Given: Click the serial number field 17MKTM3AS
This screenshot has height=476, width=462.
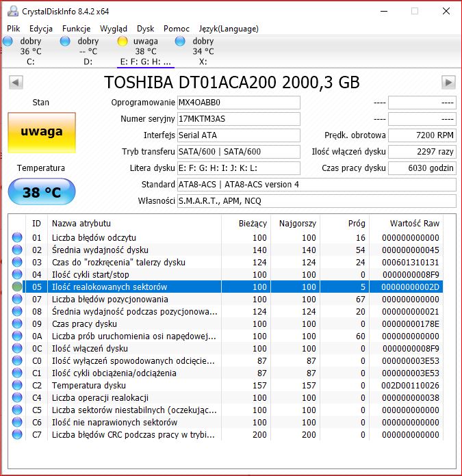Looking at the screenshot, I should (239, 119).
